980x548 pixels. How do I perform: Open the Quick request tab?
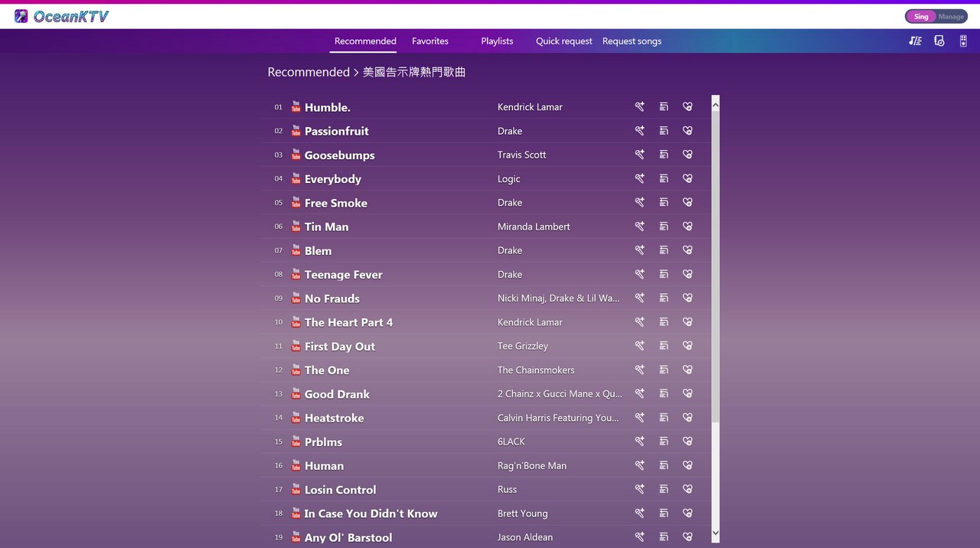564,41
